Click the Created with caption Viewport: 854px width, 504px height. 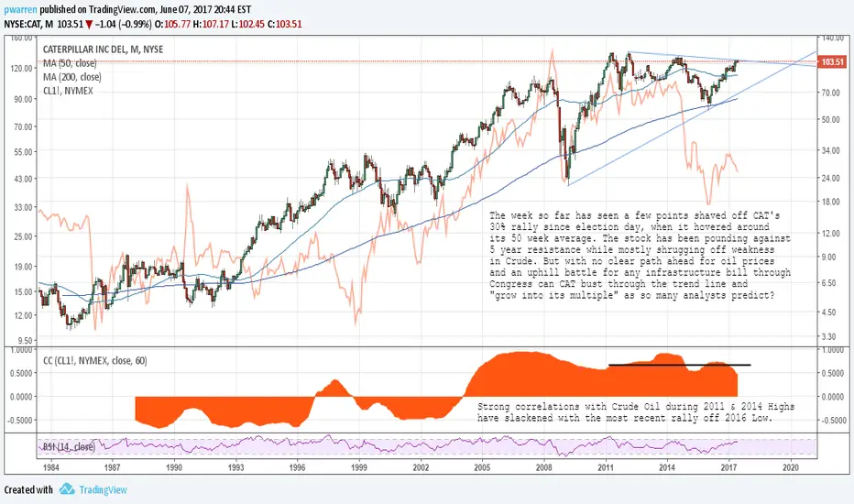click(28, 490)
